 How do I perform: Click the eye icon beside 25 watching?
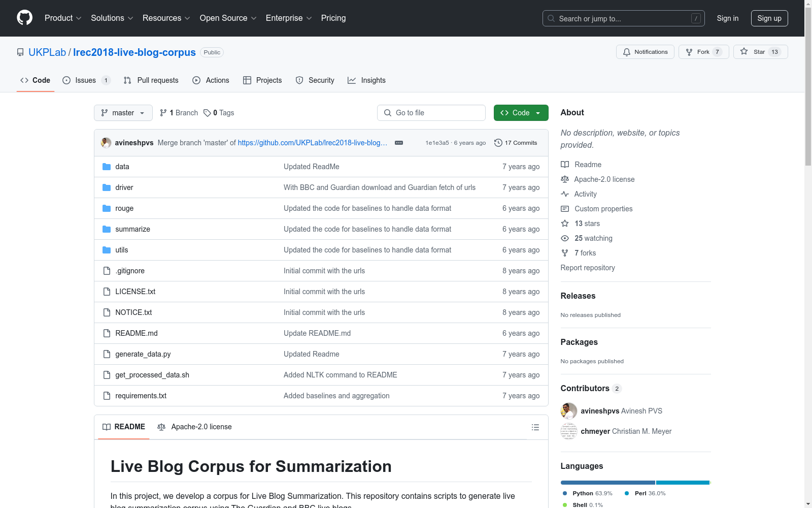(x=565, y=238)
